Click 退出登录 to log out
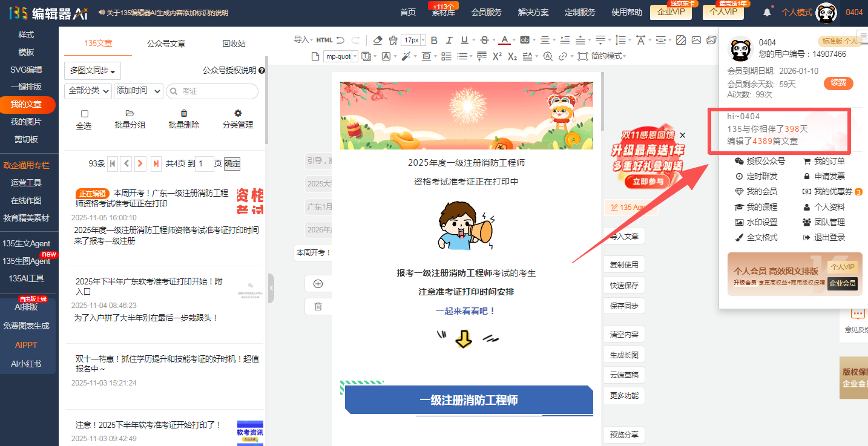The width and height of the screenshot is (868, 446). point(824,237)
